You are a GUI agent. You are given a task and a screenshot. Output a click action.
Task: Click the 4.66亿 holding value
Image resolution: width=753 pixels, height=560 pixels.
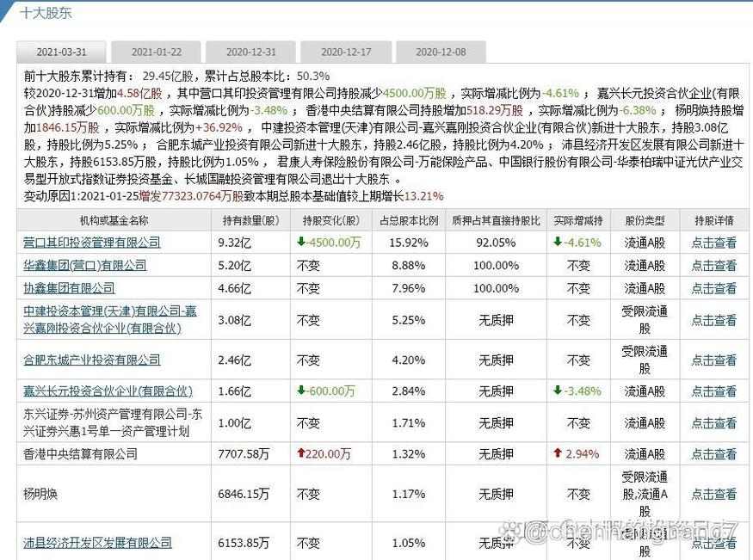tap(234, 288)
